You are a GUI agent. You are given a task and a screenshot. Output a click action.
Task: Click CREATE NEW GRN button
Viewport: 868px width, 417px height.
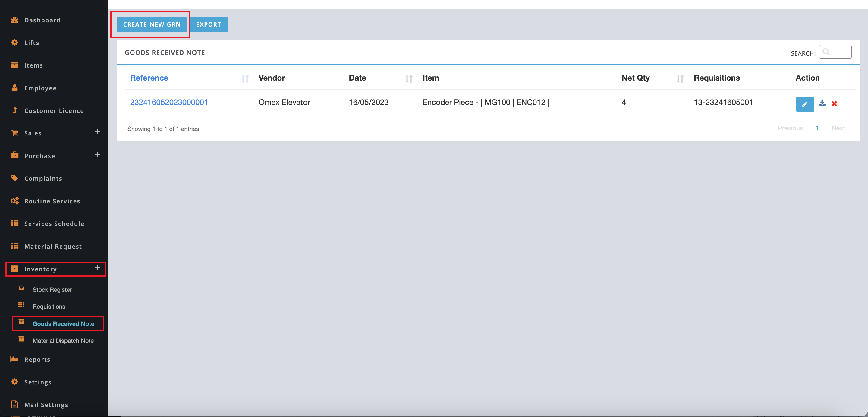[152, 24]
